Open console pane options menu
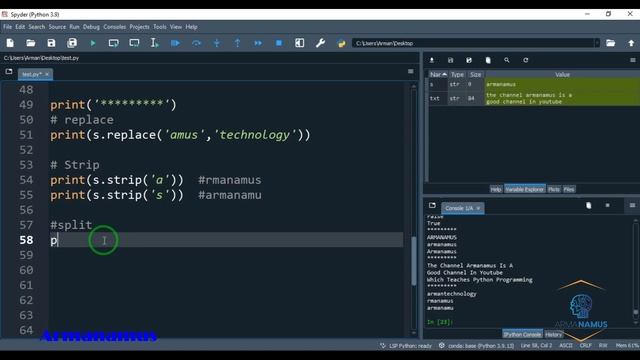This screenshot has height=360, width=640. [632, 205]
